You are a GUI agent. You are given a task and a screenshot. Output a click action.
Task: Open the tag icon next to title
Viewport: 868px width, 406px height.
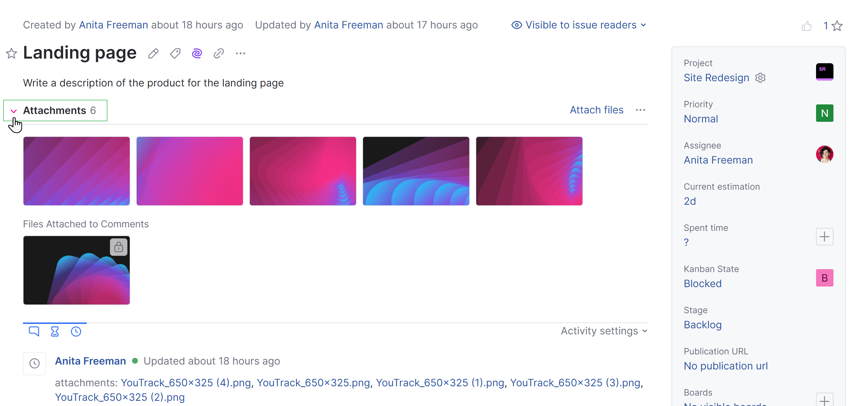click(x=175, y=54)
